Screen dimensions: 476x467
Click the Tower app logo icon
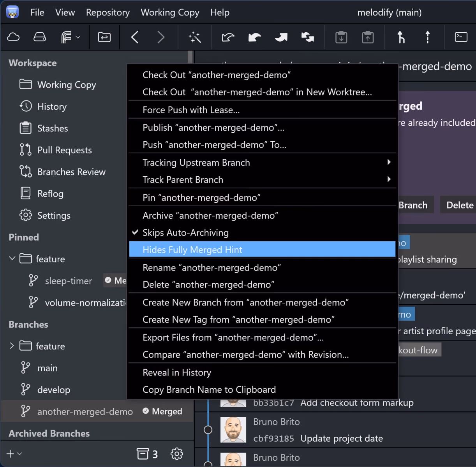coord(13,12)
